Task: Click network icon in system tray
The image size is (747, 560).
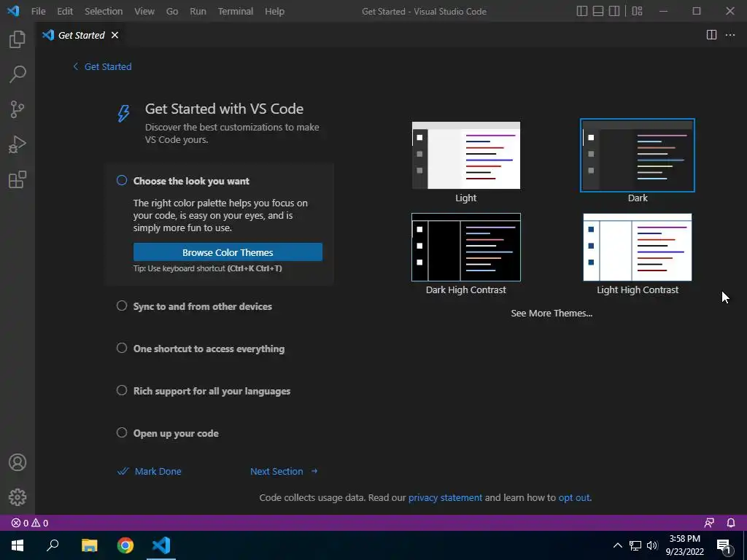Action: pyautogui.click(x=635, y=545)
